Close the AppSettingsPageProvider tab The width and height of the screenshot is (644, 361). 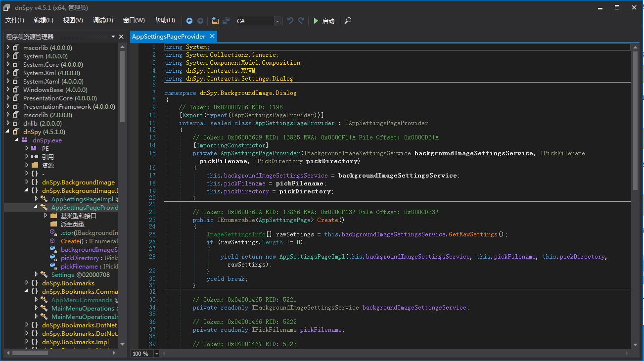[x=212, y=37]
